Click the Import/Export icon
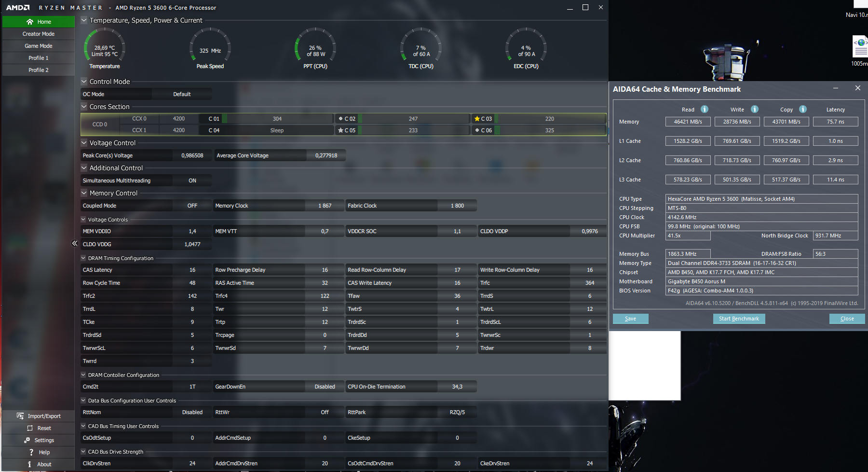The image size is (868, 472). click(x=20, y=416)
